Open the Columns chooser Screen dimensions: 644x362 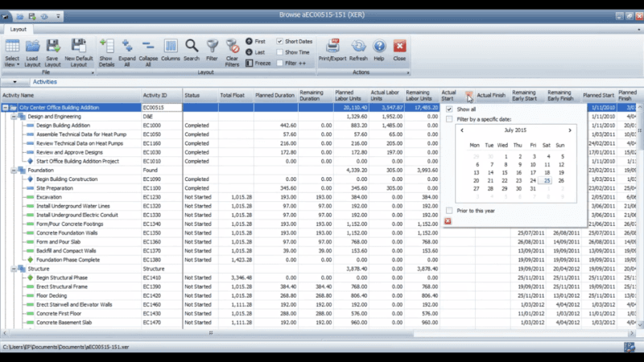pos(171,50)
